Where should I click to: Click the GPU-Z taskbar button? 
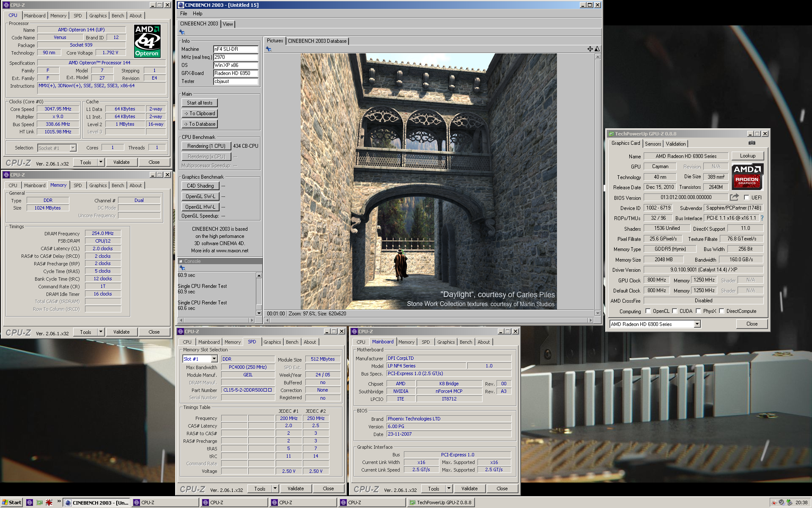[440, 502]
